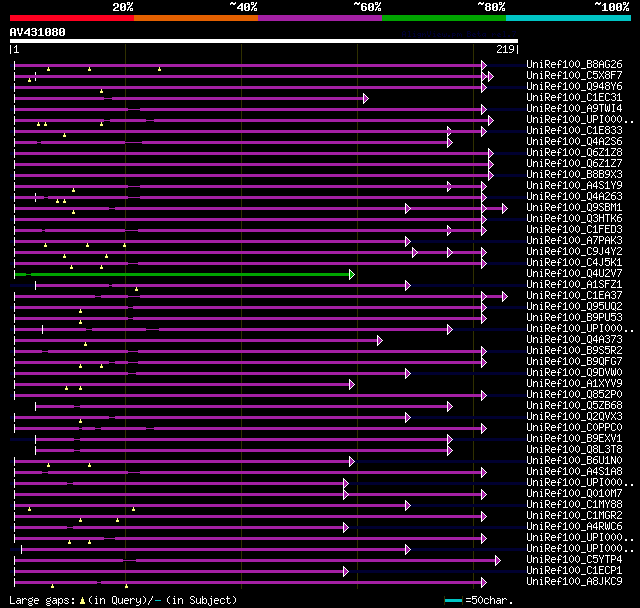Select the UniRef100_Q6Z1Z7 label

574,164
